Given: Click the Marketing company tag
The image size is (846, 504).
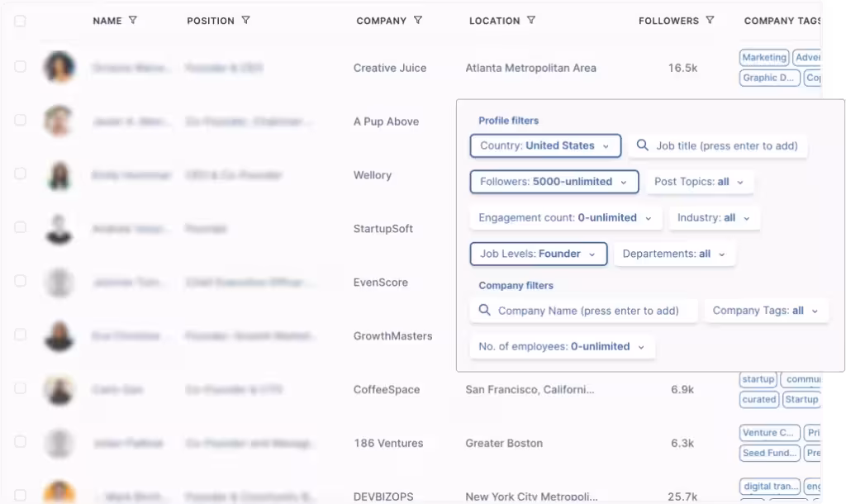Looking at the screenshot, I should [763, 58].
